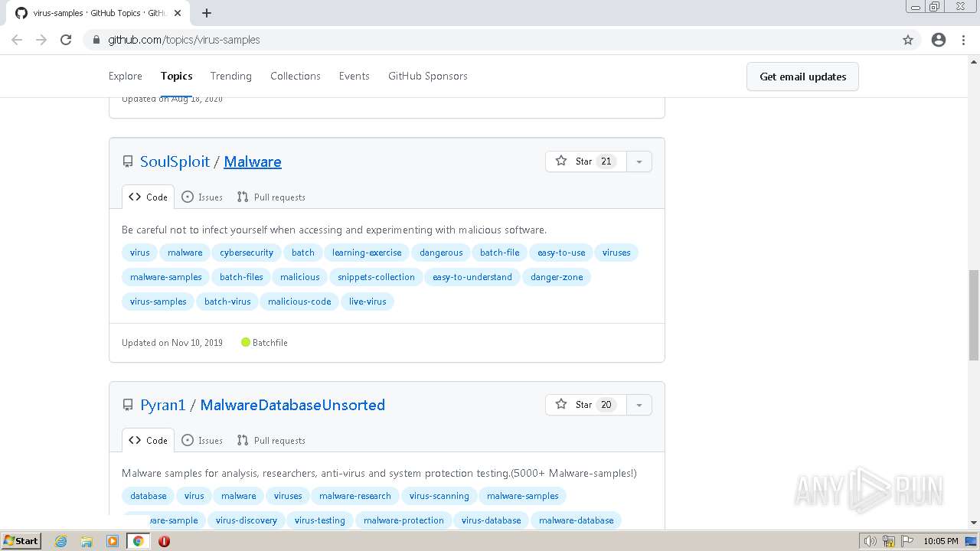The height and width of the screenshot is (551, 980).
Task: Click the live-virus topic tag
Action: (x=367, y=302)
